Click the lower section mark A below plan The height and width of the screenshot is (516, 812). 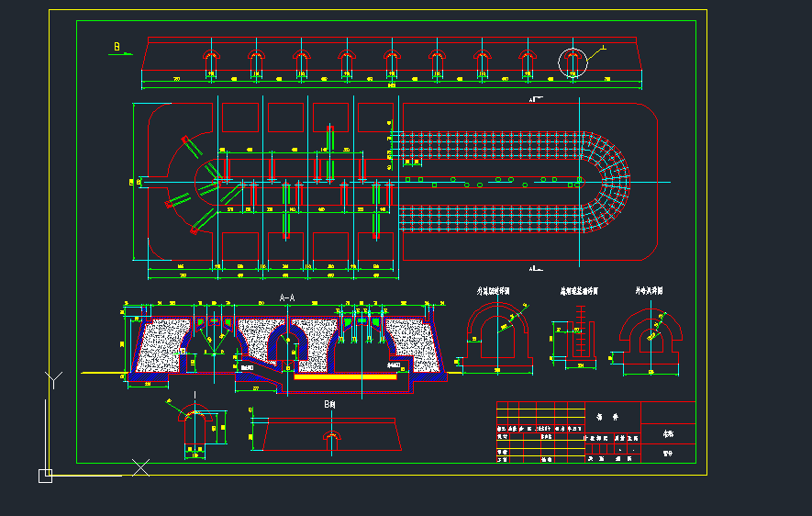coord(534,268)
